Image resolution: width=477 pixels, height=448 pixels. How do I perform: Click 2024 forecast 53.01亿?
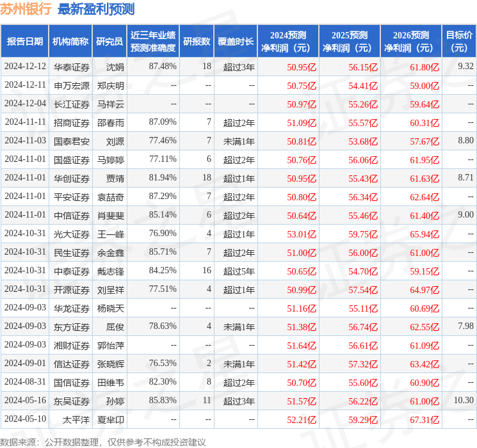[x=302, y=234]
